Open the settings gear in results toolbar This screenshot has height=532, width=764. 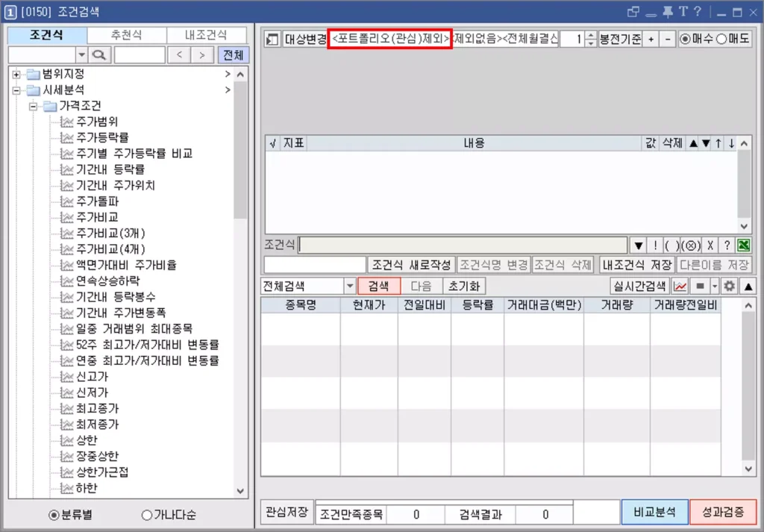(x=729, y=286)
